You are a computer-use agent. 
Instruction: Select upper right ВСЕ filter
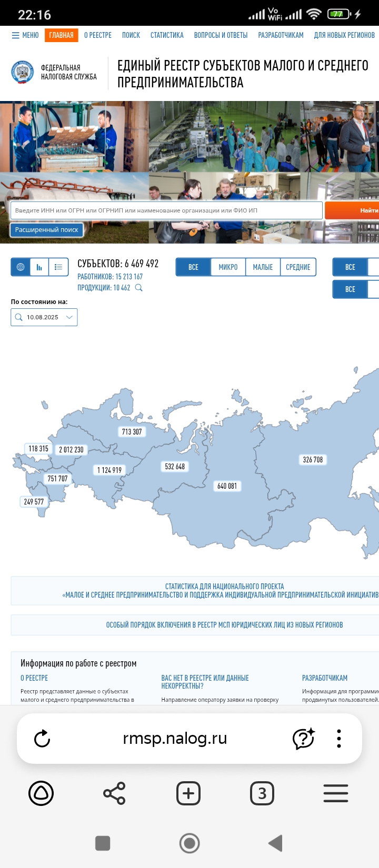click(x=350, y=267)
